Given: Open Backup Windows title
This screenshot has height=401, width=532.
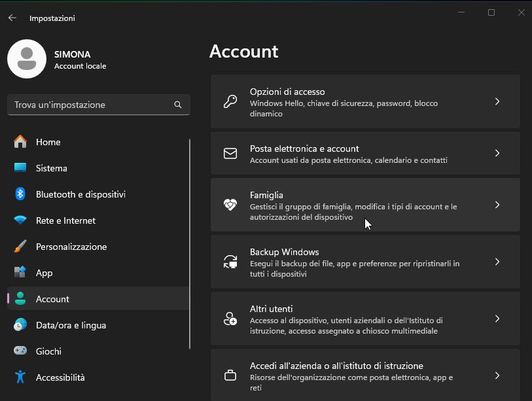Looking at the screenshot, I should (x=284, y=252).
